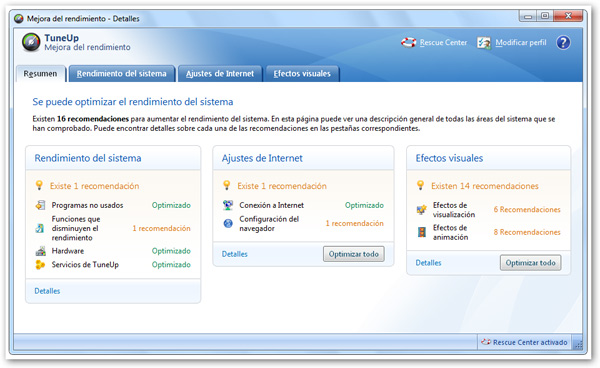Open Detalles in Rendimiento del sistema panel
This screenshot has width=600, height=368.
tap(47, 291)
